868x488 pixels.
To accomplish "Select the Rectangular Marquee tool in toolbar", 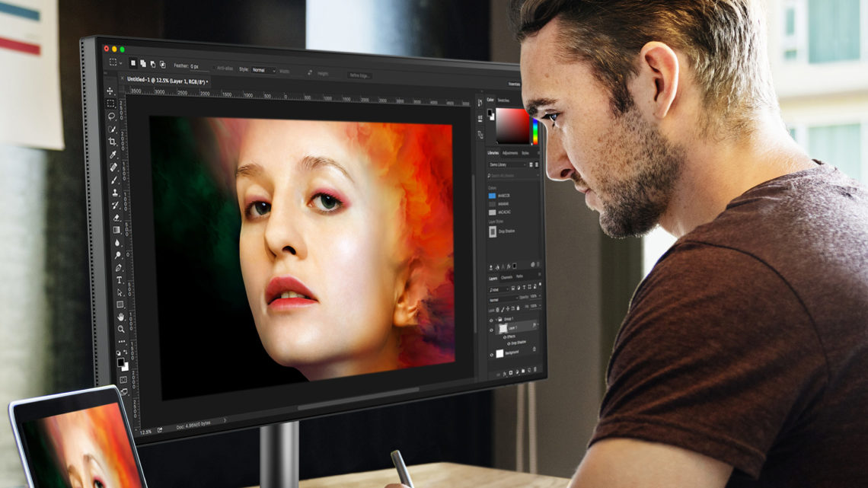I will click(110, 104).
